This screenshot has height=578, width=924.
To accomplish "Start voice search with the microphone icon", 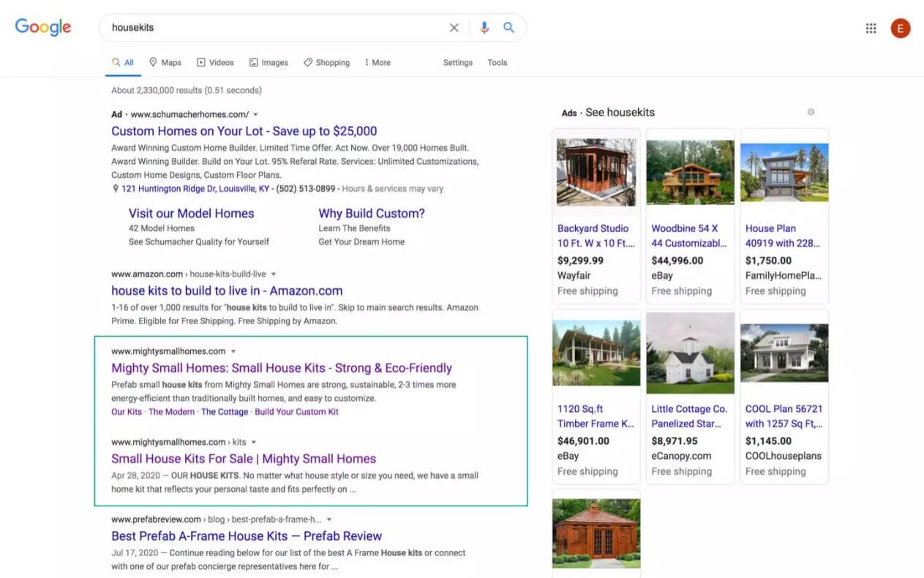I will (484, 28).
